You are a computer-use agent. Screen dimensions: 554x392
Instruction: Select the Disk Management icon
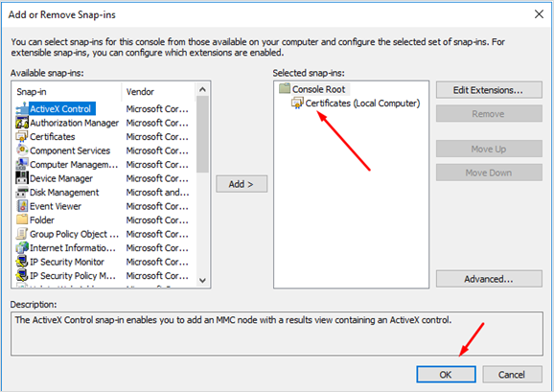click(x=22, y=193)
